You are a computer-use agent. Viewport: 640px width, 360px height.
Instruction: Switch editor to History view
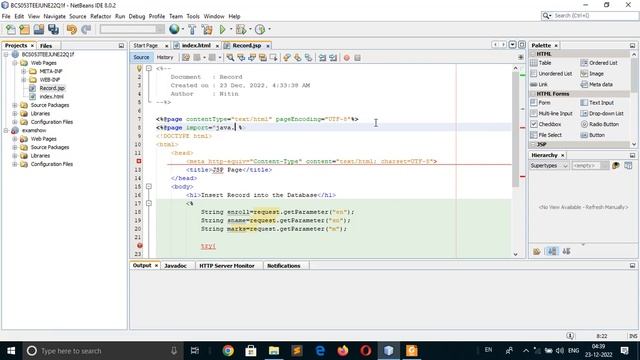coord(165,58)
